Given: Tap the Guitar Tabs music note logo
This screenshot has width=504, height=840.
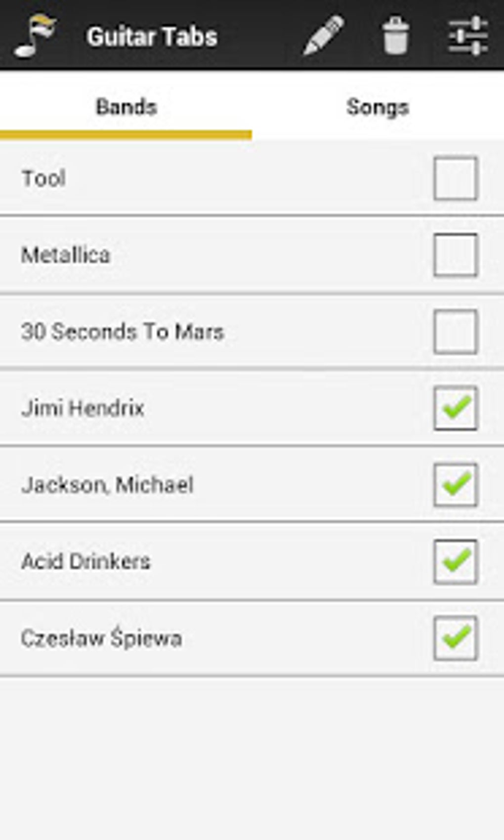Looking at the screenshot, I should [x=36, y=36].
